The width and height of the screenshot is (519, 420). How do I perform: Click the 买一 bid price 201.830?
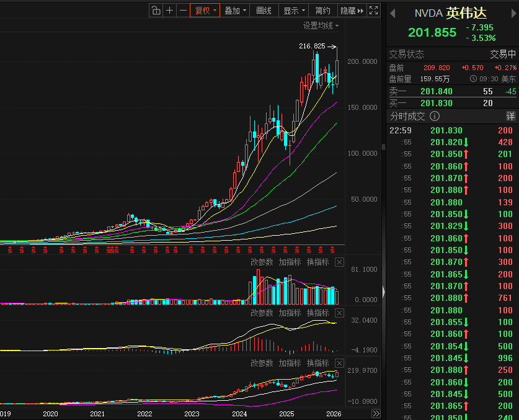[437, 103]
